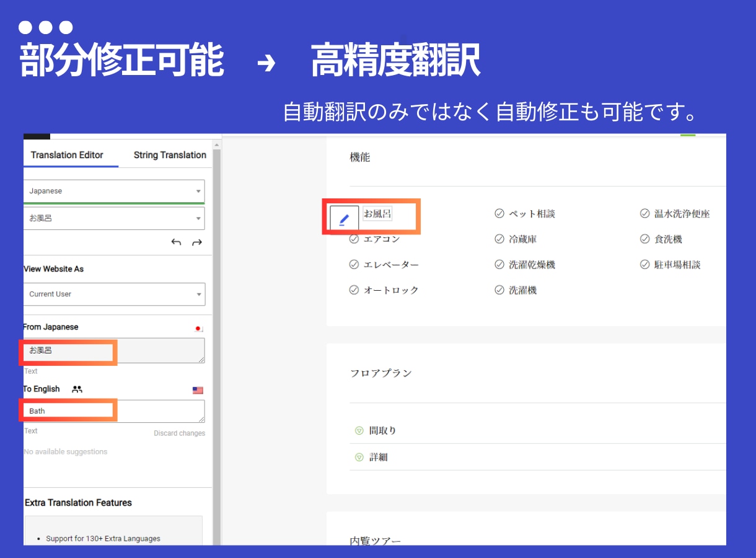Open the Japanese language dropdown
The image size is (756, 558).
pyautogui.click(x=114, y=191)
